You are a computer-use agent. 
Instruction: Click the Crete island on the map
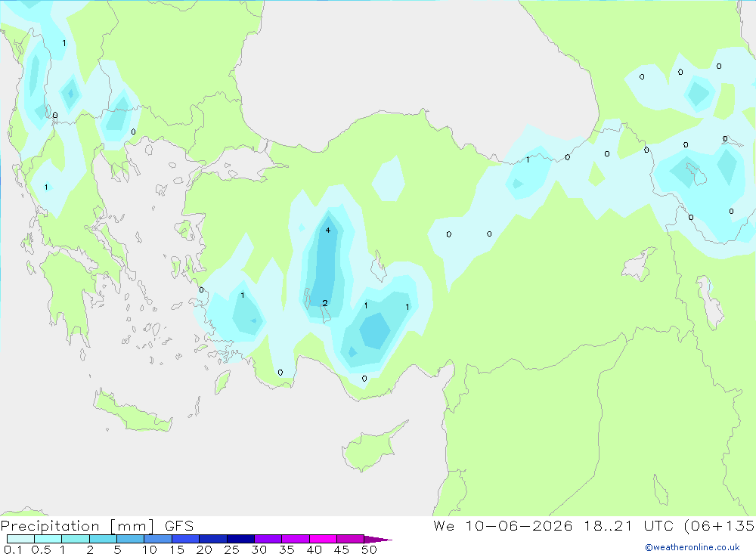pyautogui.click(x=132, y=412)
